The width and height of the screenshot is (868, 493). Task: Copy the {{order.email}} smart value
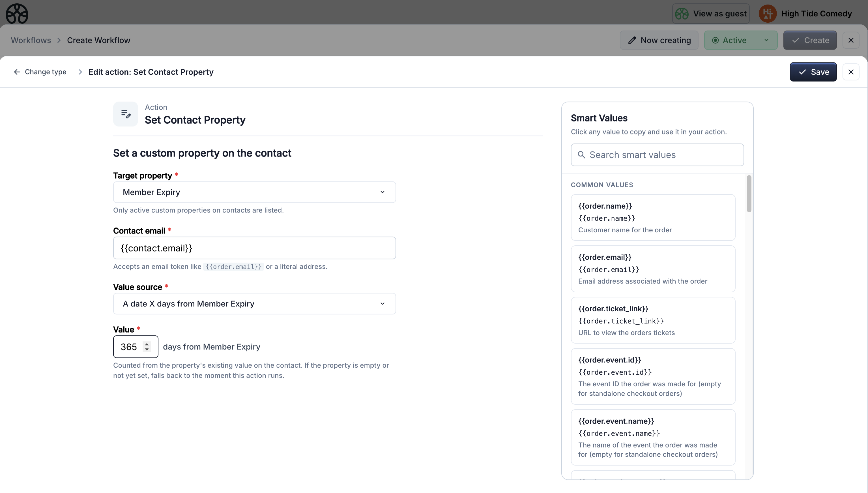pos(653,269)
